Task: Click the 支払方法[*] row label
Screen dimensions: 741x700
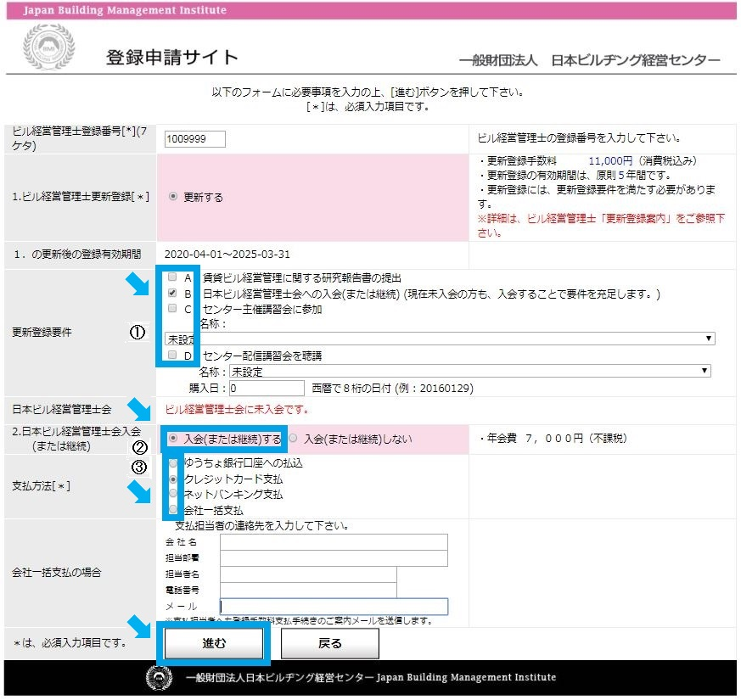Action: pyautogui.click(x=41, y=485)
